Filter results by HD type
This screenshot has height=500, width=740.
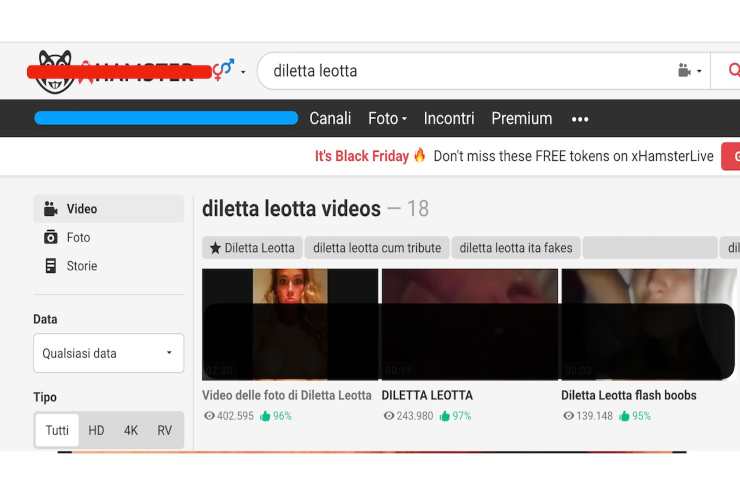click(96, 430)
